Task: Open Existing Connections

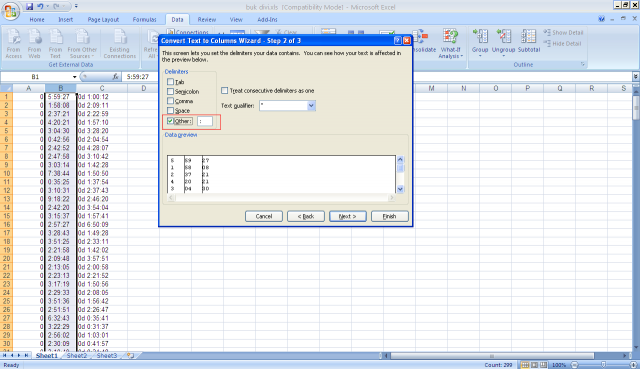Action: (120, 44)
